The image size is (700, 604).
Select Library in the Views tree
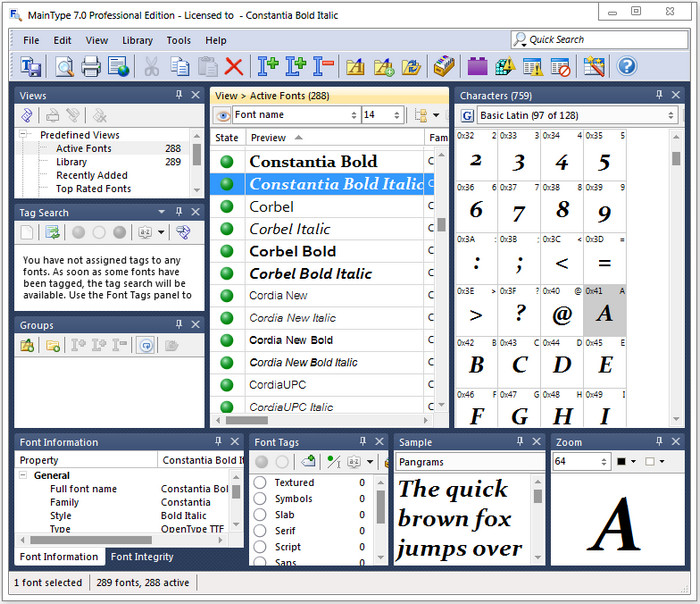pos(71,162)
